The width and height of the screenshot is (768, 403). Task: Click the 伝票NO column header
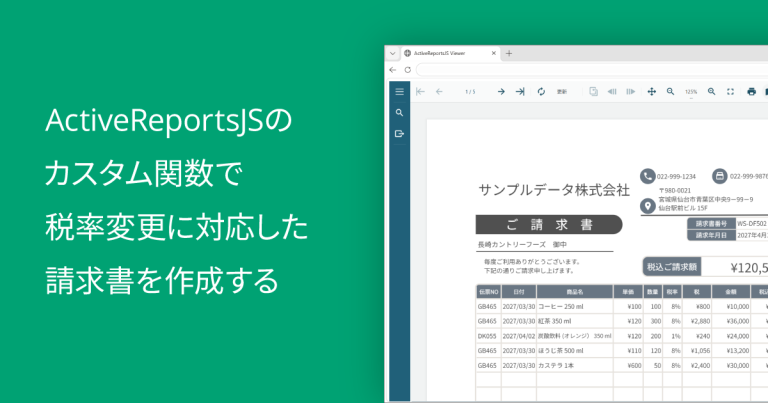pyautogui.click(x=488, y=292)
